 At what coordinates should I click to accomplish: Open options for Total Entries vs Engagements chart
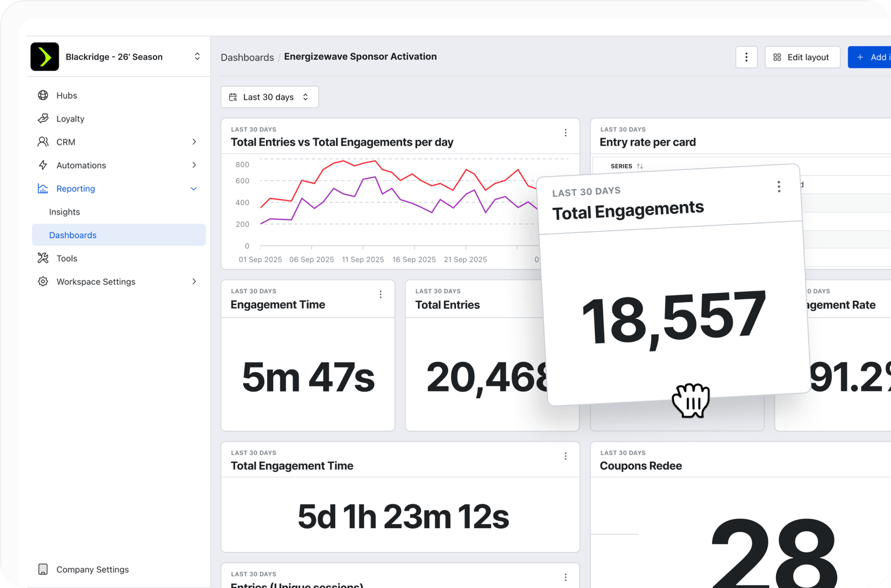[x=565, y=133]
